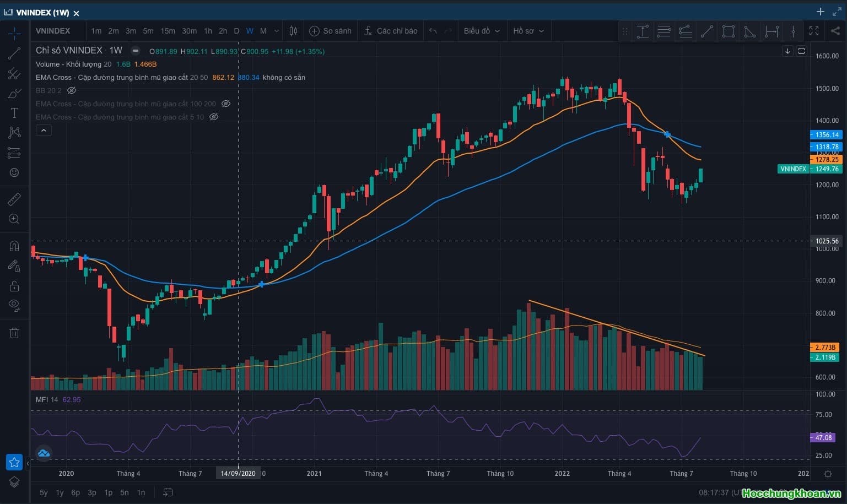Click the fullscreen mode icon

coord(813,31)
